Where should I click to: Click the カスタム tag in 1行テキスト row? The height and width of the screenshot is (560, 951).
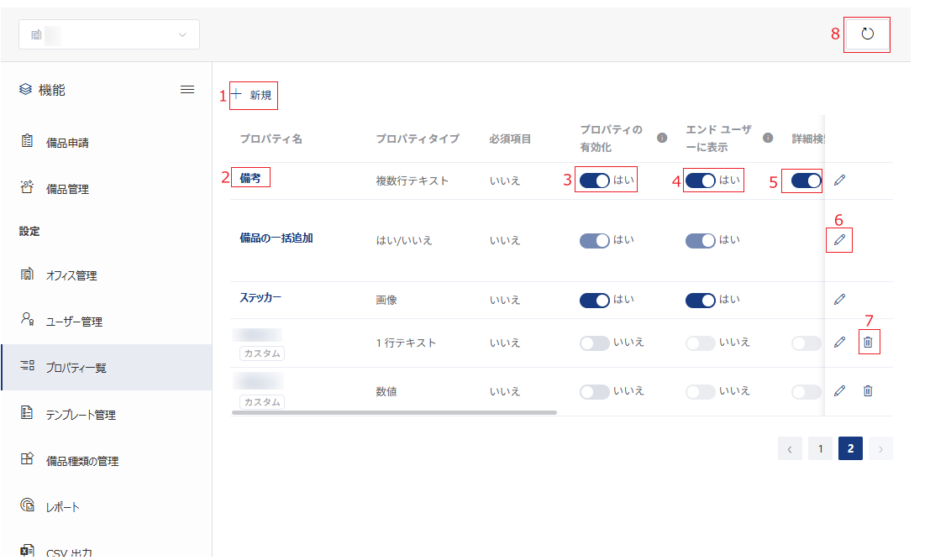[x=262, y=353]
